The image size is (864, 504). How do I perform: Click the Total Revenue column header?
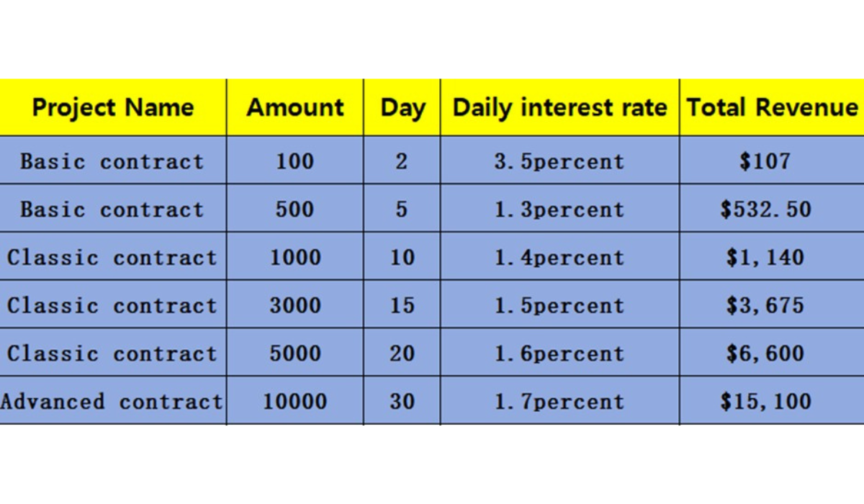tap(772, 108)
